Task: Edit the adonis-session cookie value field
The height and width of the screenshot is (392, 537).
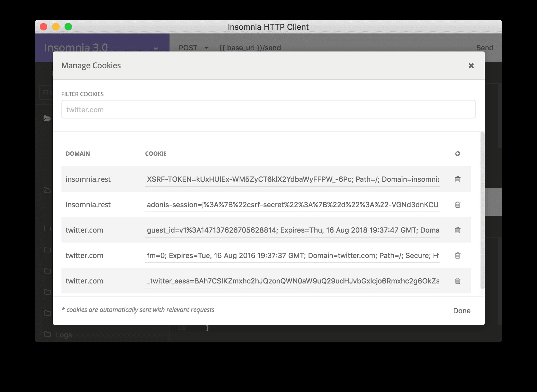Action: tap(292, 205)
